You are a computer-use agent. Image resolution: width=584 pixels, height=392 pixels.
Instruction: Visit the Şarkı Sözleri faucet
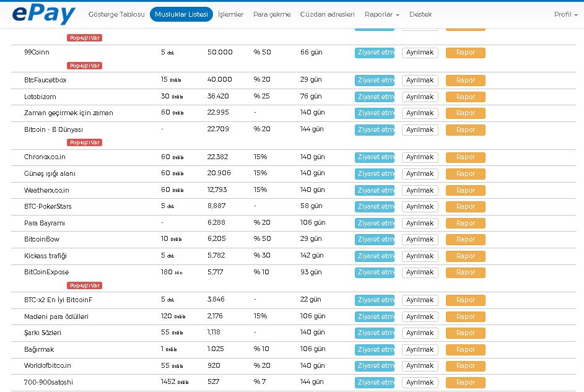pyautogui.click(x=374, y=333)
